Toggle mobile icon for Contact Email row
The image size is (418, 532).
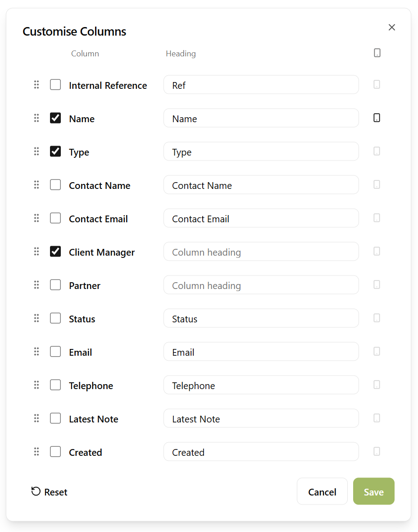[x=377, y=218]
